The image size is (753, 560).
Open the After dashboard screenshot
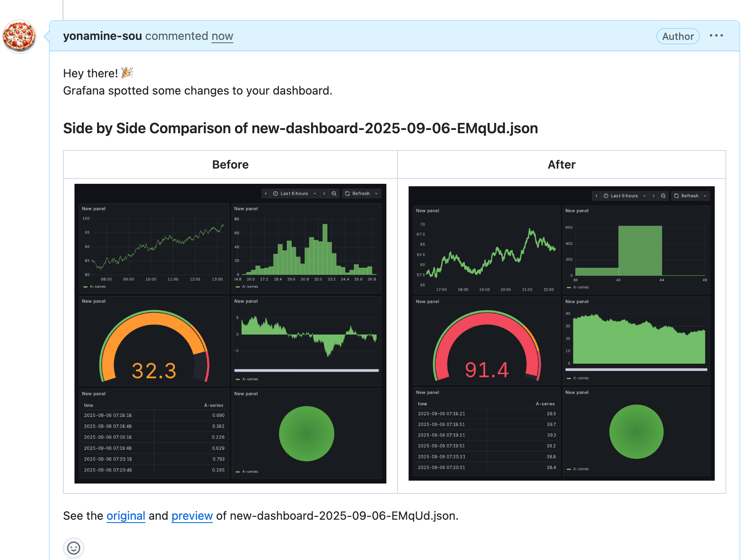562,333
